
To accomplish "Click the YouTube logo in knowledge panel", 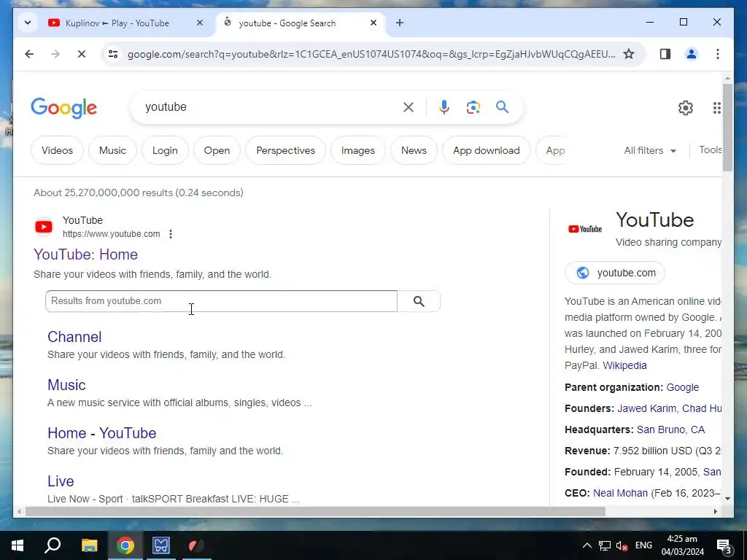I will pyautogui.click(x=584, y=229).
